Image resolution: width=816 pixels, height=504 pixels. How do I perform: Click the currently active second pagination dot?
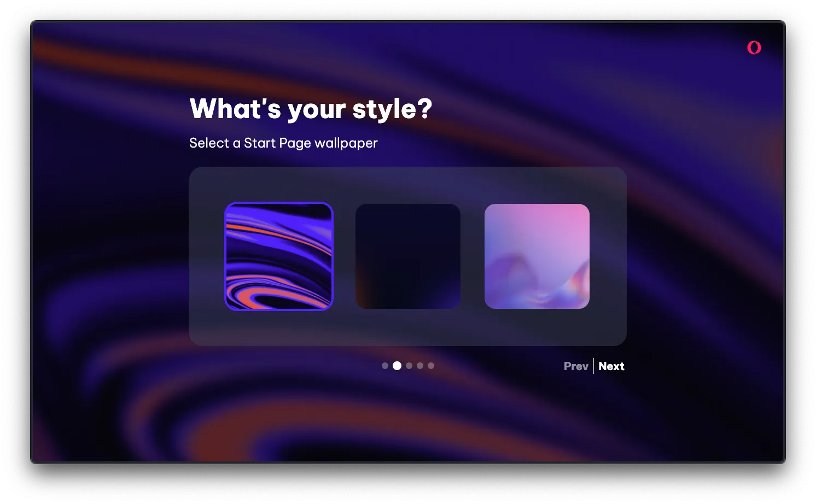(x=397, y=366)
